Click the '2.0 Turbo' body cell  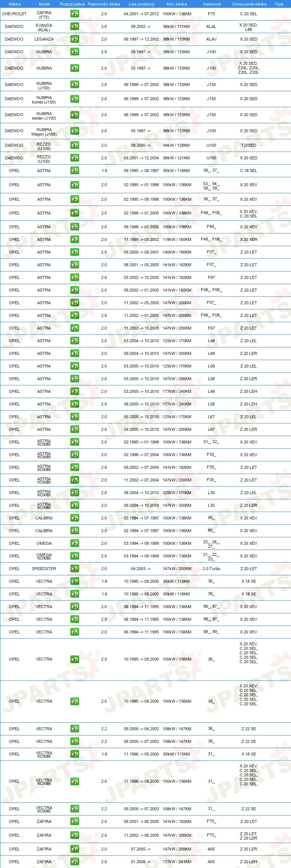[211, 569]
